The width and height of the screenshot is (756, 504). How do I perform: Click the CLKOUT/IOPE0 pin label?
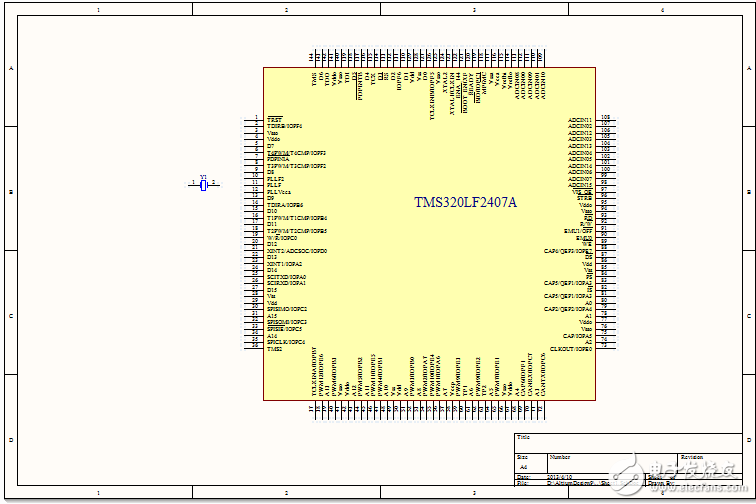point(571,348)
